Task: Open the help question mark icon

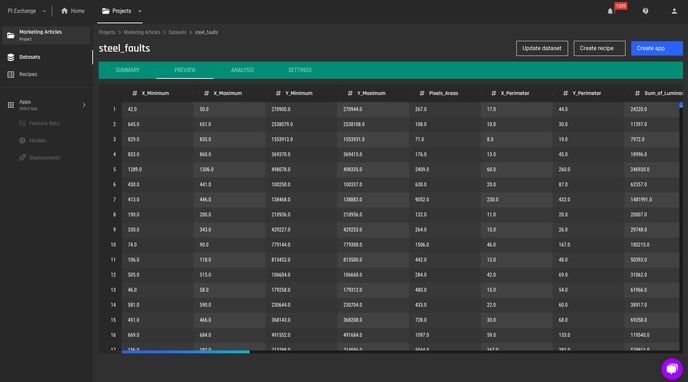Action: (x=645, y=11)
